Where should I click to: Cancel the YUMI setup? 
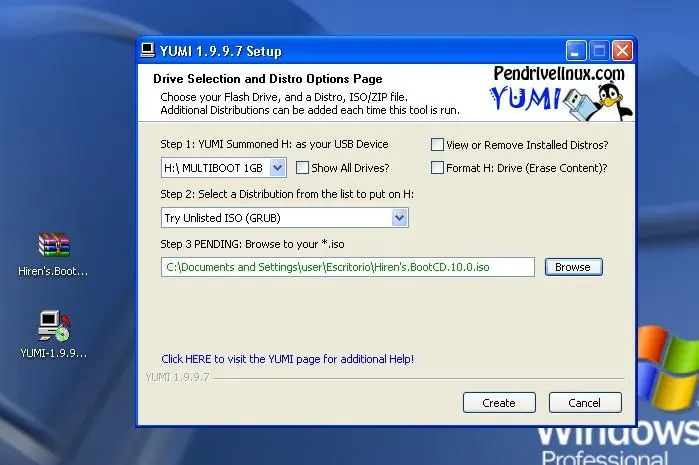pyautogui.click(x=584, y=403)
